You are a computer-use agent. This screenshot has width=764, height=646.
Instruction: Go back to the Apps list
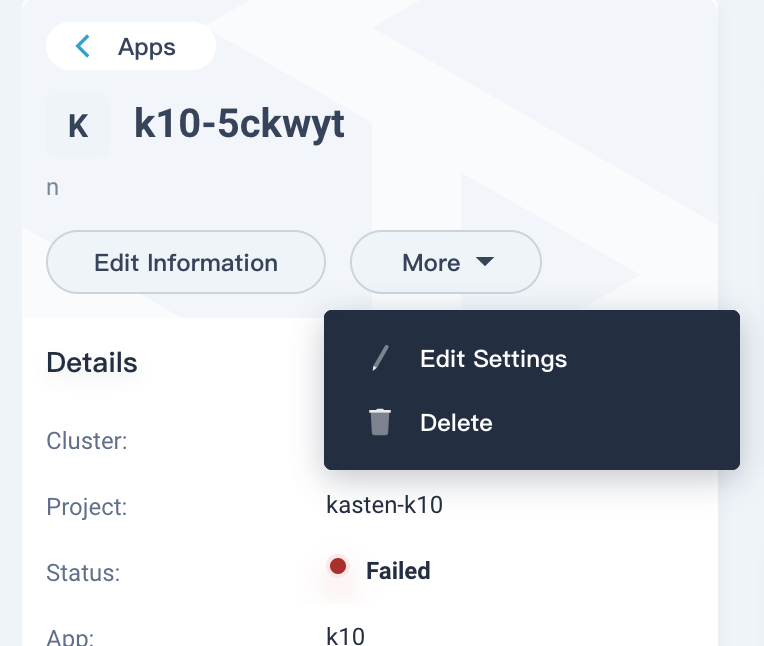[131, 46]
